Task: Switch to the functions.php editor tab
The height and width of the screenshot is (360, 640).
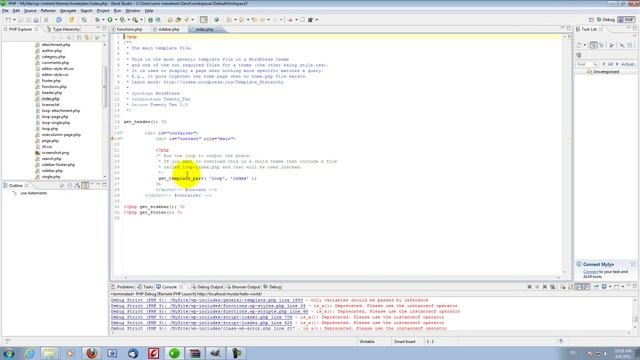Action: (129, 29)
